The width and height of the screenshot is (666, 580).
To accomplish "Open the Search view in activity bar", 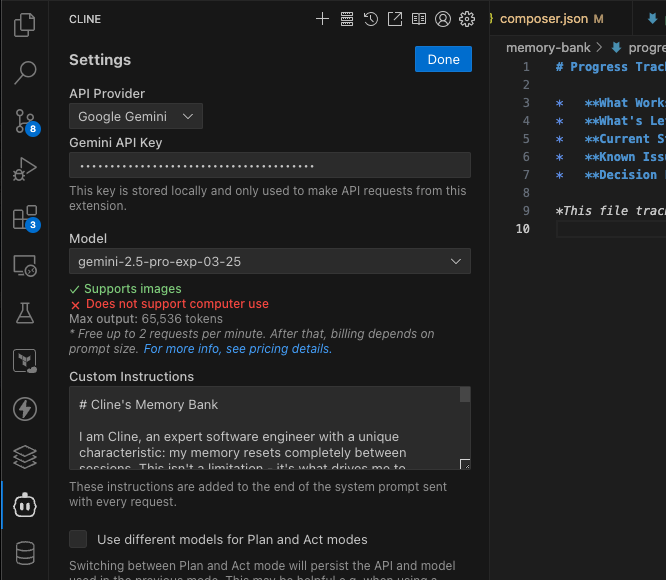I will click(x=25, y=73).
